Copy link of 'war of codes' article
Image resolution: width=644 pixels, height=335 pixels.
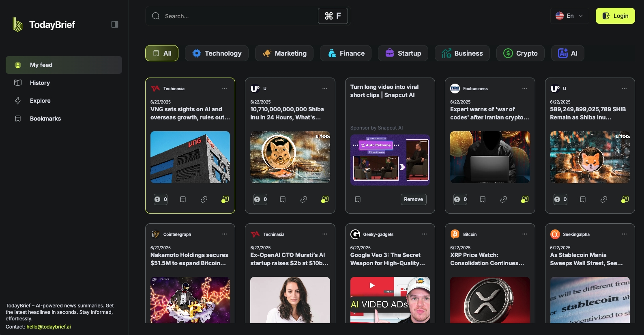pos(504,199)
